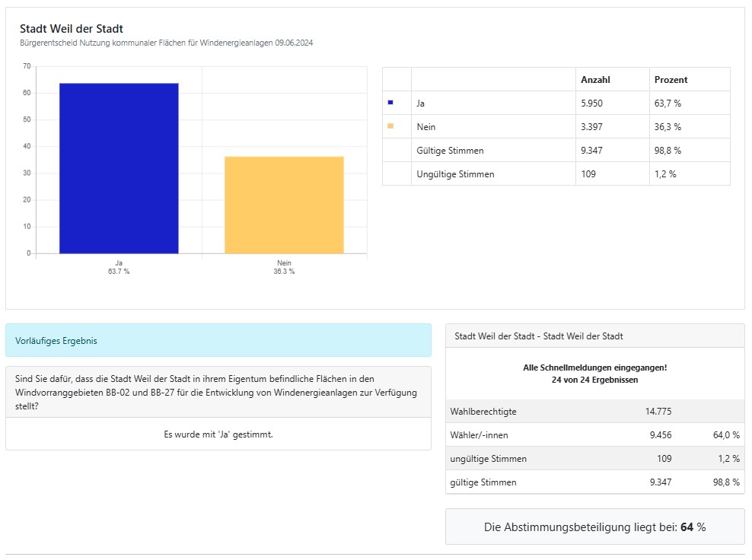This screenshot has height=560, width=752.
Task: Click the blue 'Ja' bar in the chart
Action: click(x=119, y=168)
